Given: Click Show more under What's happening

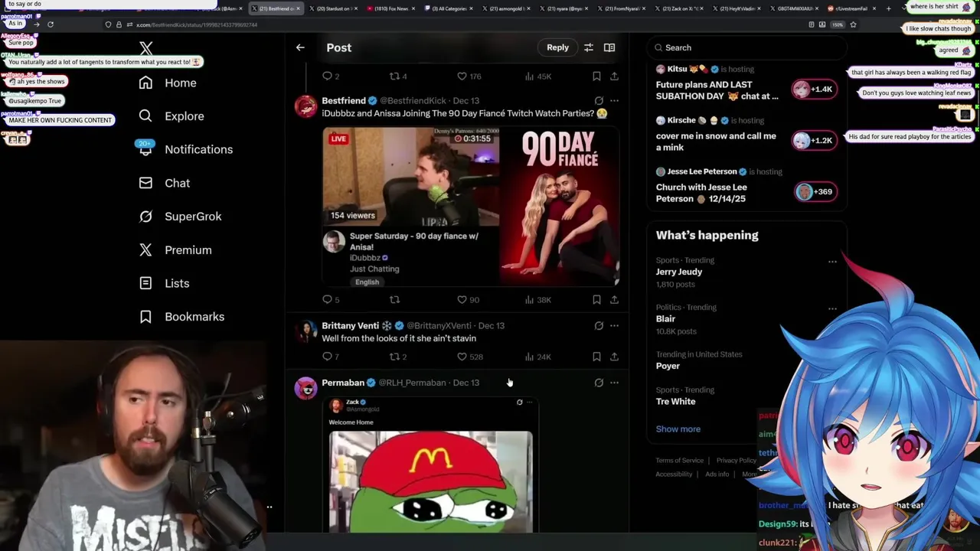Looking at the screenshot, I should click(678, 429).
